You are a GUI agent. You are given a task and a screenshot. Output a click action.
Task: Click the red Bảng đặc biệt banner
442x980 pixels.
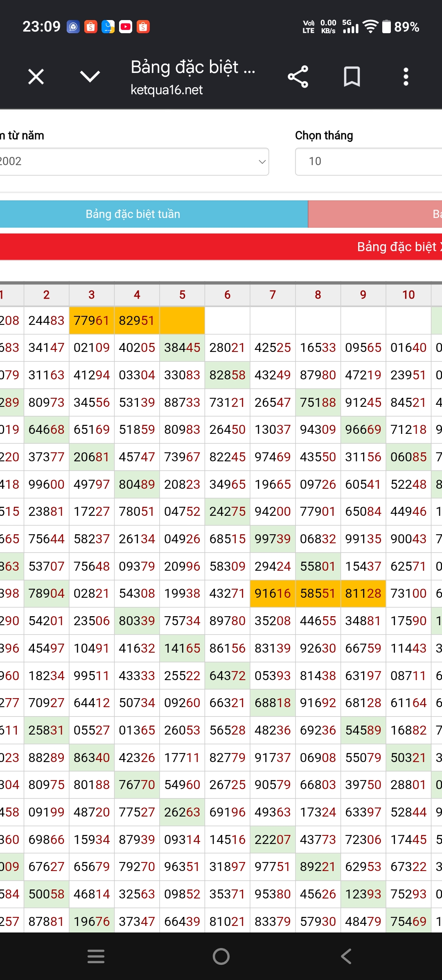[x=221, y=247]
